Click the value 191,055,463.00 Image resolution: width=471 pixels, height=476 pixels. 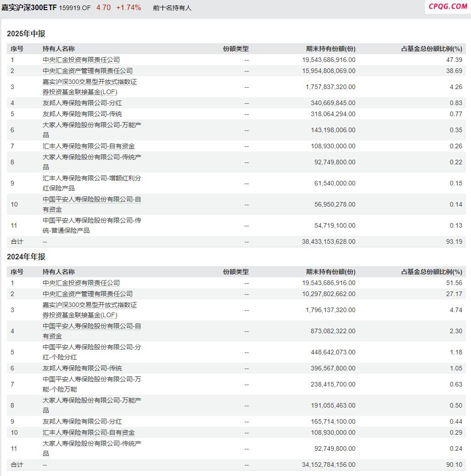pos(333,406)
